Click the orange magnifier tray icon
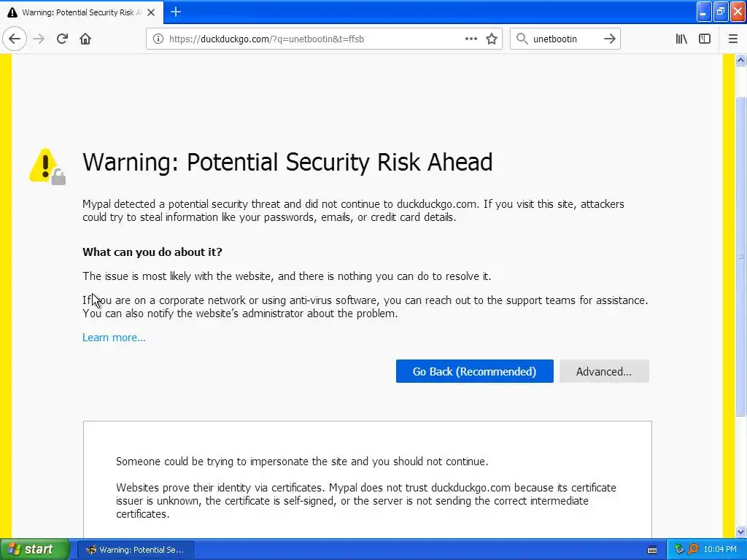The width and height of the screenshot is (747, 560). click(x=693, y=550)
